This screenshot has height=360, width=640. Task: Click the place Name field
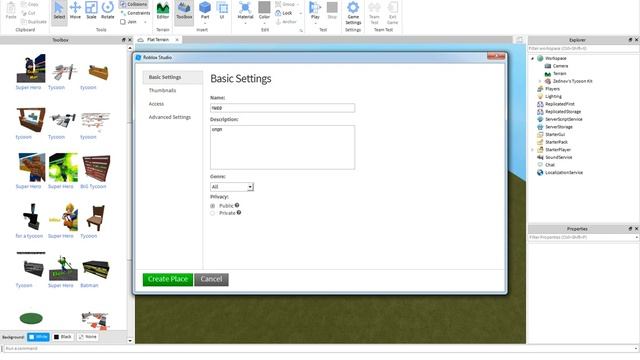(x=282, y=108)
